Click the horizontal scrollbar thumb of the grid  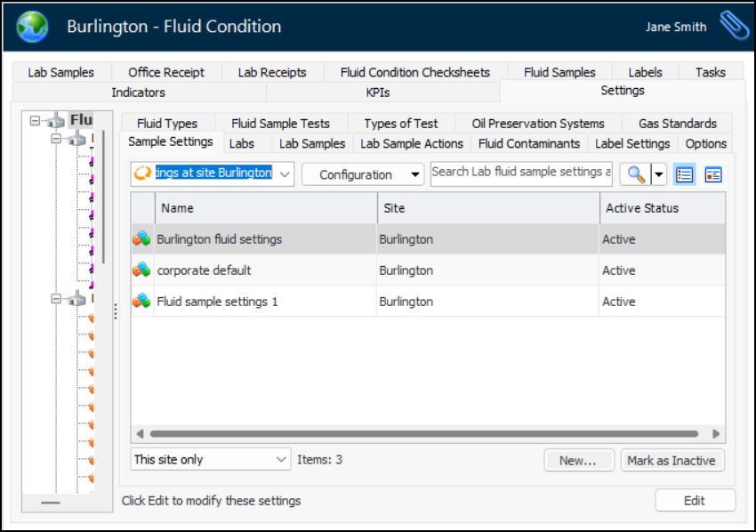tap(424, 433)
